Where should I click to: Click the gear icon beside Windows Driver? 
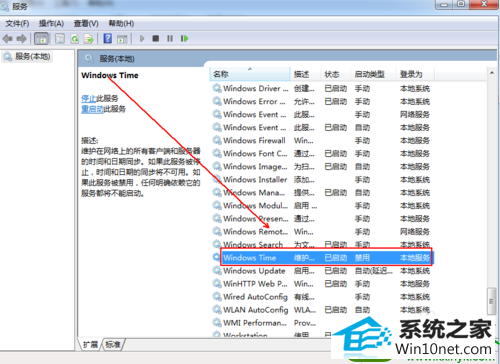click(x=217, y=88)
